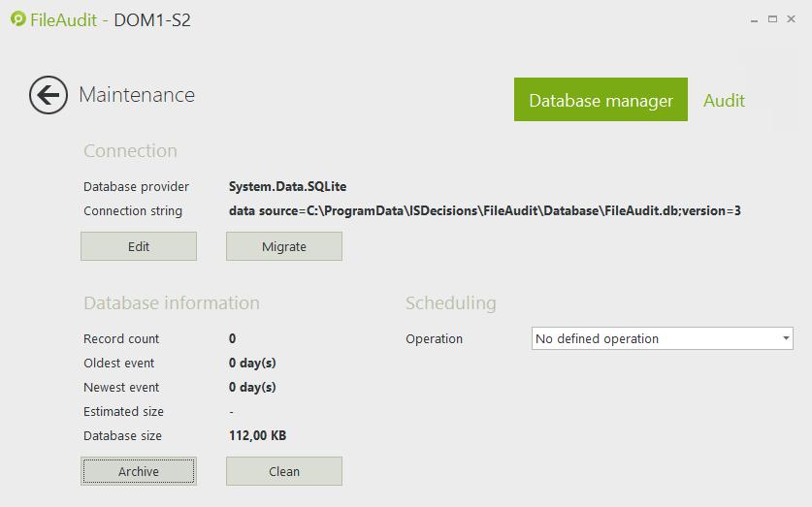Click the Archive button
This screenshot has height=507, width=812.
pos(139,471)
